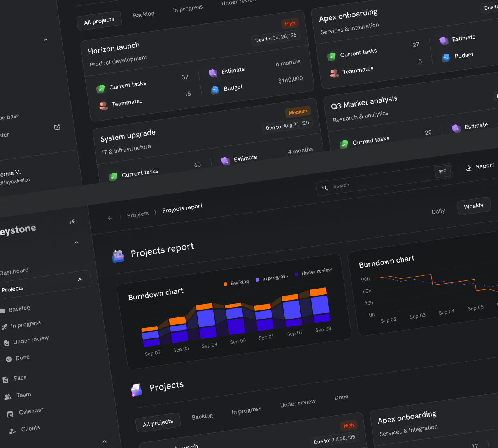
Task: Click the Report button
Action: coord(480,166)
